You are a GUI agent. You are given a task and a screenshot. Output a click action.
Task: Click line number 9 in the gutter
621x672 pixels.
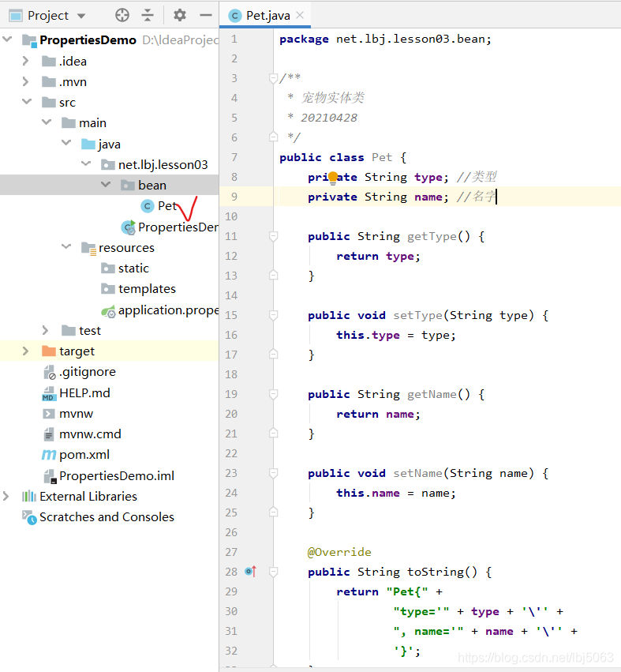[234, 197]
